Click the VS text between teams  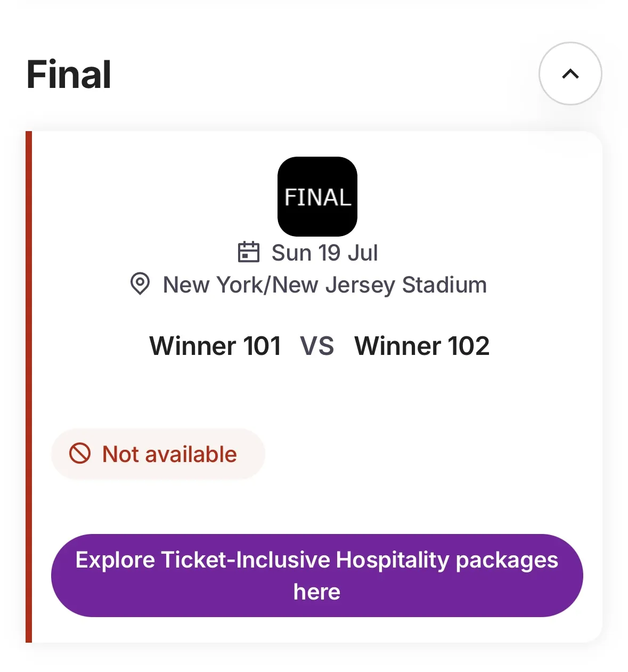tap(317, 346)
